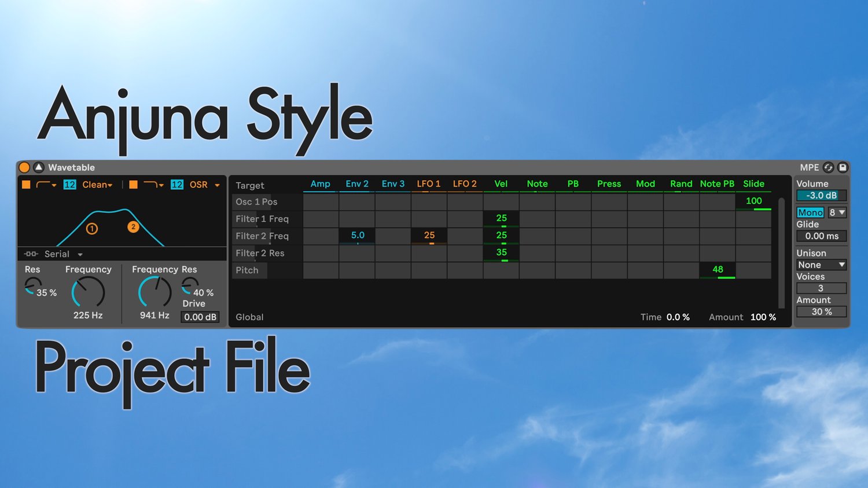Click the modulation matrix vertical scrollbar
The image size is (868, 488).
pos(782,253)
